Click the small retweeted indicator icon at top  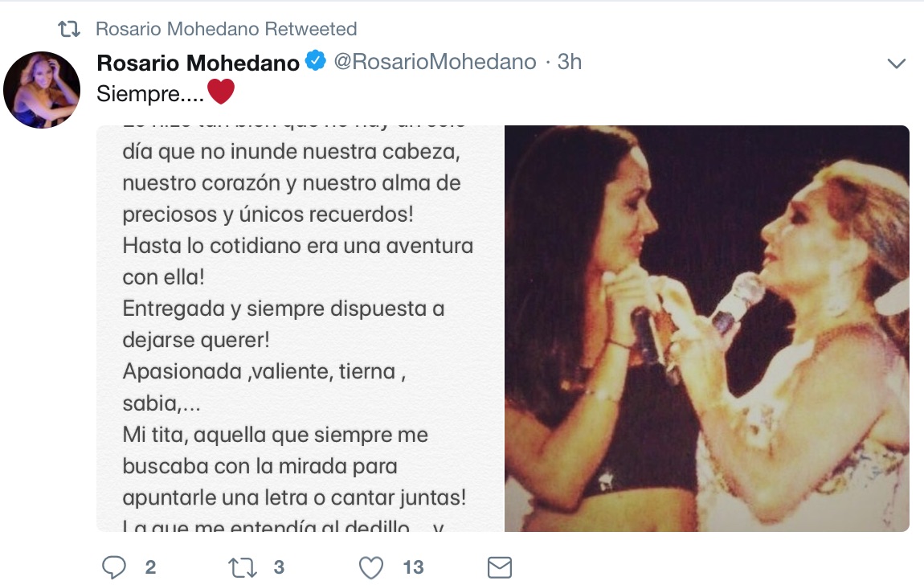click(x=70, y=29)
